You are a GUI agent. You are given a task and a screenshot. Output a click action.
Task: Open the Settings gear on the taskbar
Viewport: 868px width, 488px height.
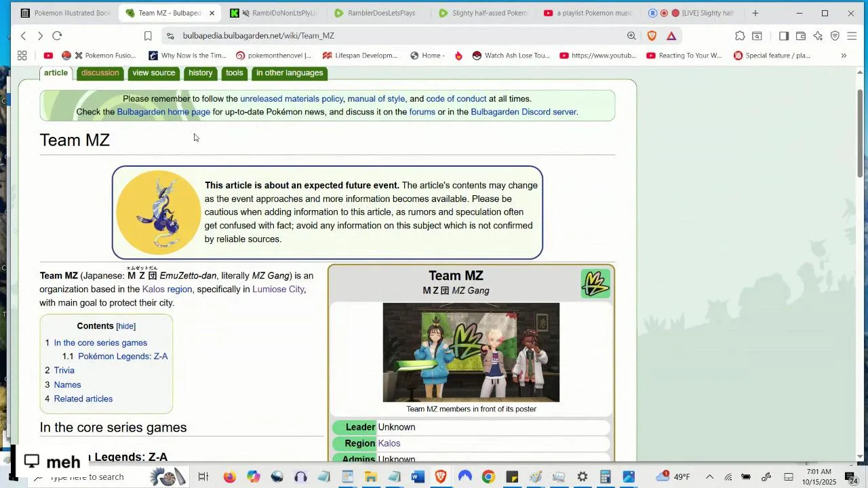point(582,477)
